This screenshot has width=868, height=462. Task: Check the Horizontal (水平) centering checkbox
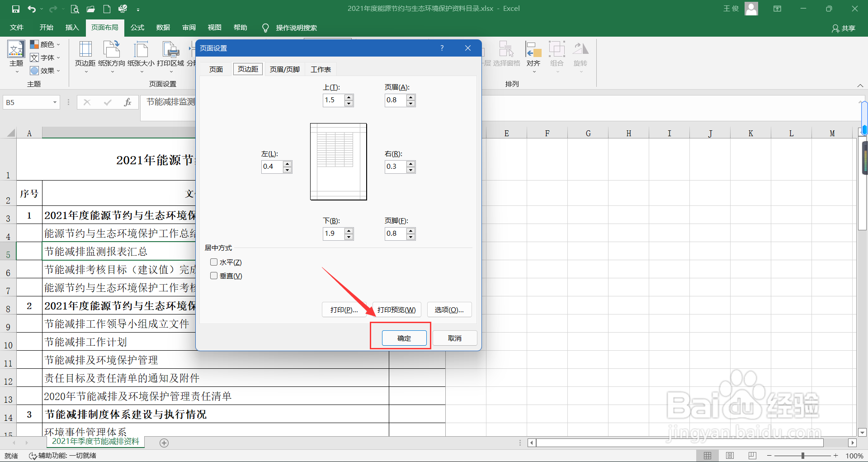coord(214,262)
